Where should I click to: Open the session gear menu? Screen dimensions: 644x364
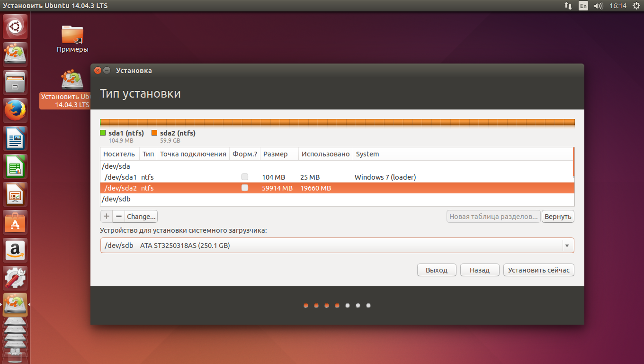pos(636,6)
